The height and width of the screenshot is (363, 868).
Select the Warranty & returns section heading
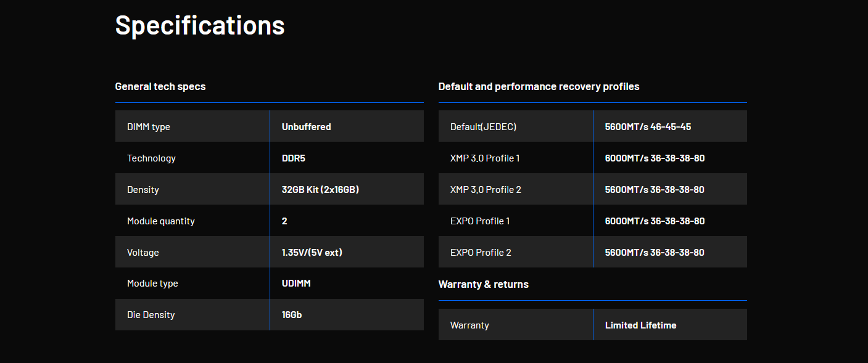click(x=483, y=284)
